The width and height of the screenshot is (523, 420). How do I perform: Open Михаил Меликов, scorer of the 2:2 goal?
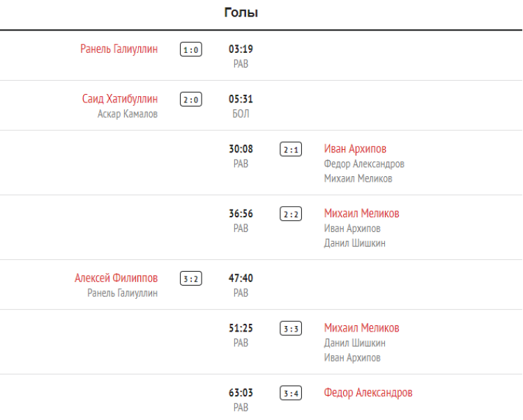(361, 214)
